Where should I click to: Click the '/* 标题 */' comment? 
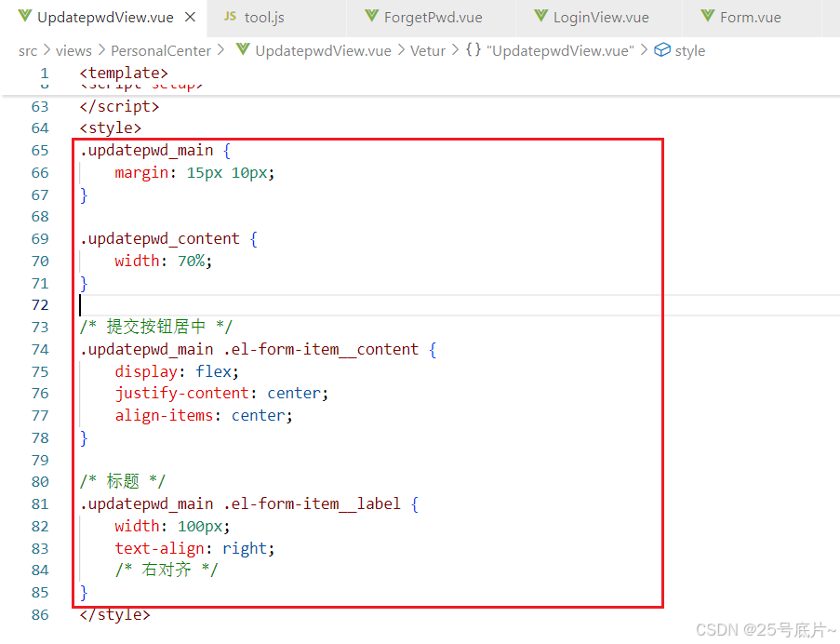pos(123,481)
